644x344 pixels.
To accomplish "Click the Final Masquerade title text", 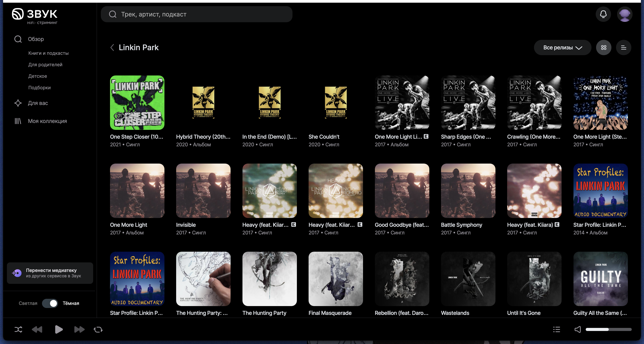I will [x=330, y=313].
